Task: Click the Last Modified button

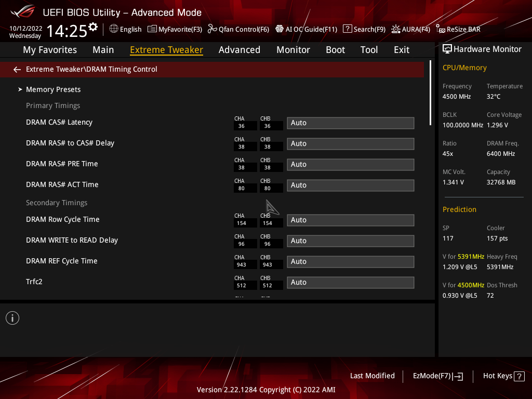Action: pos(372,376)
